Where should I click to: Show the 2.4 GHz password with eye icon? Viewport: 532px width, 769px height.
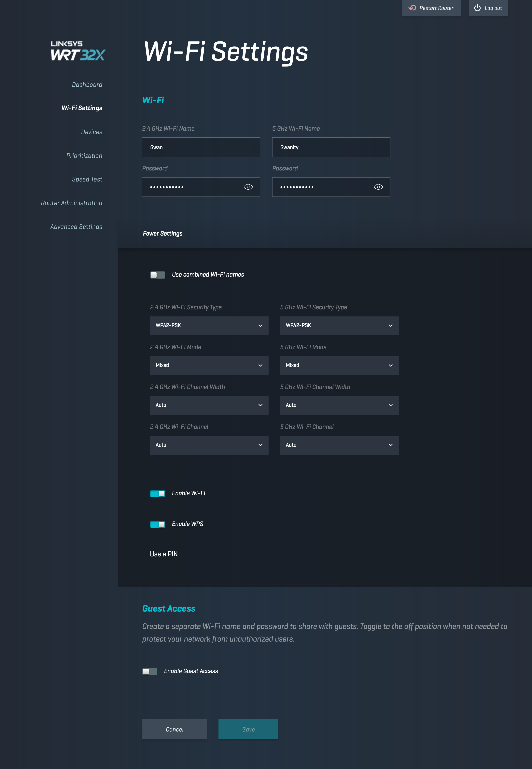coord(248,187)
